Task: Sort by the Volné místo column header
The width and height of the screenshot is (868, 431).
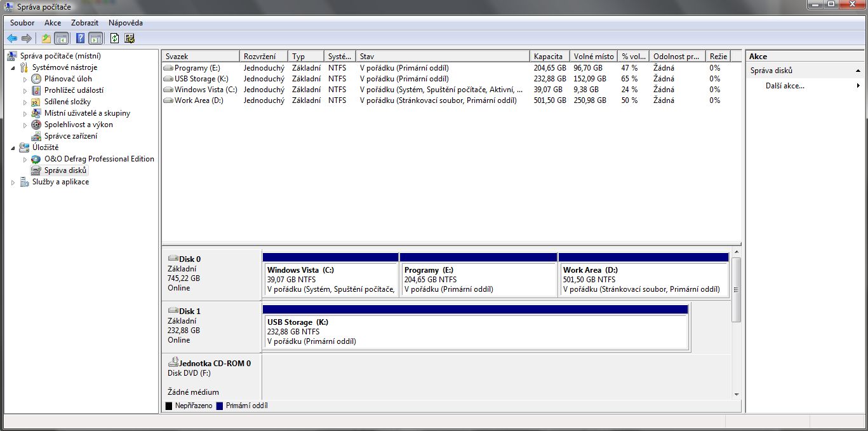Action: (594, 56)
